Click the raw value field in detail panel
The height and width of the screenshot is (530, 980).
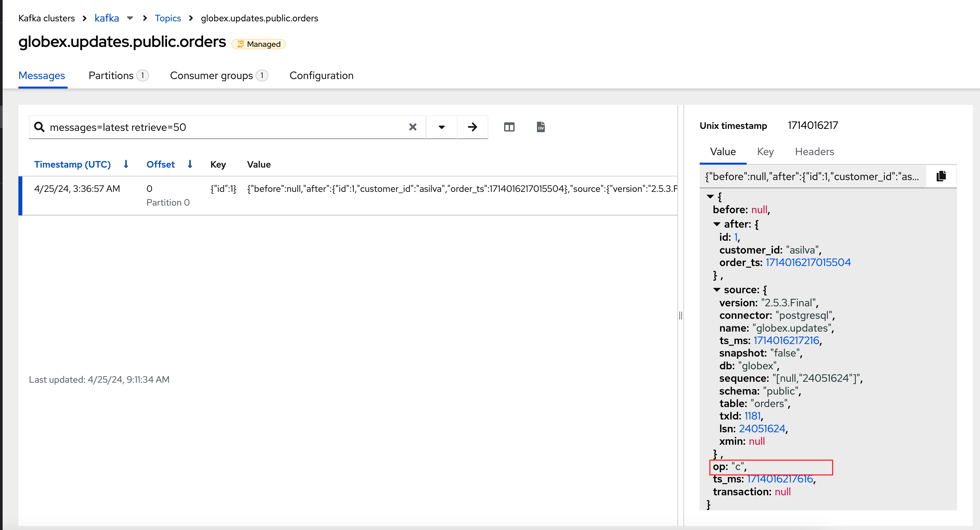click(x=813, y=176)
